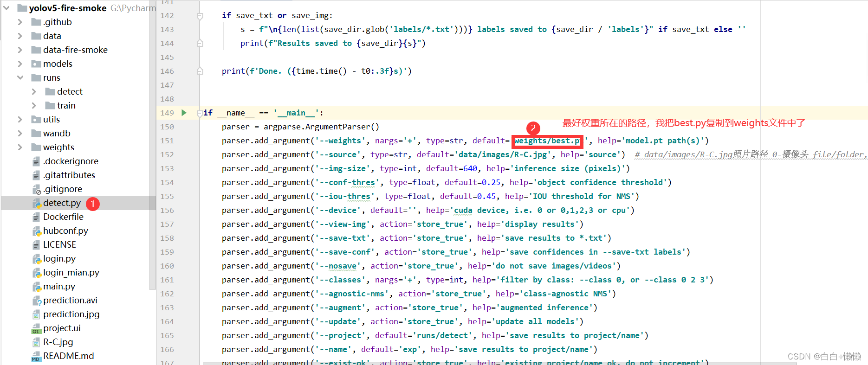This screenshot has width=868, height=365.
Task: Click the .github folder icon
Action: [36, 22]
